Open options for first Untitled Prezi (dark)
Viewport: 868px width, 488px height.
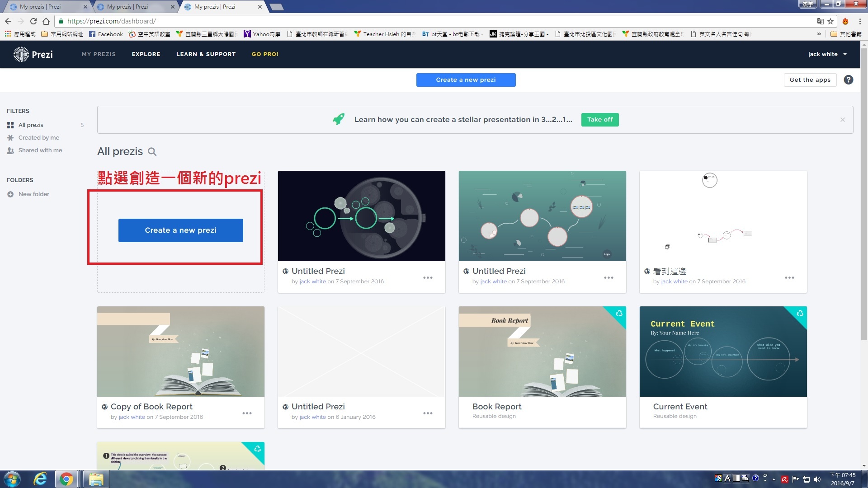pyautogui.click(x=428, y=278)
